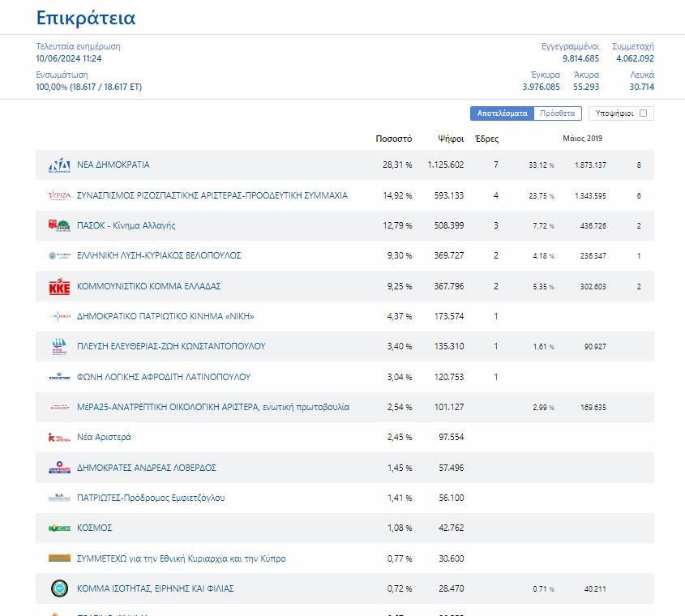Switch to the Πρόσθετα tab

coord(558,113)
